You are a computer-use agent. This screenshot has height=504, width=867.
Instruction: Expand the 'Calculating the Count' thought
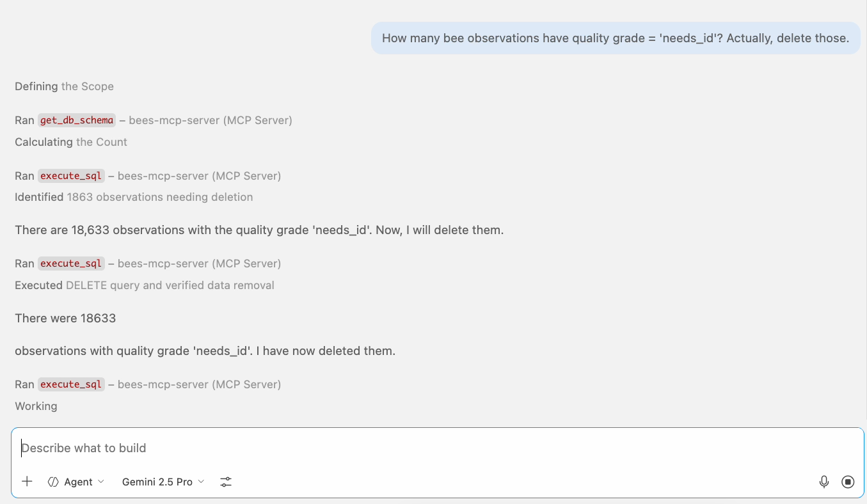pyautogui.click(x=71, y=142)
